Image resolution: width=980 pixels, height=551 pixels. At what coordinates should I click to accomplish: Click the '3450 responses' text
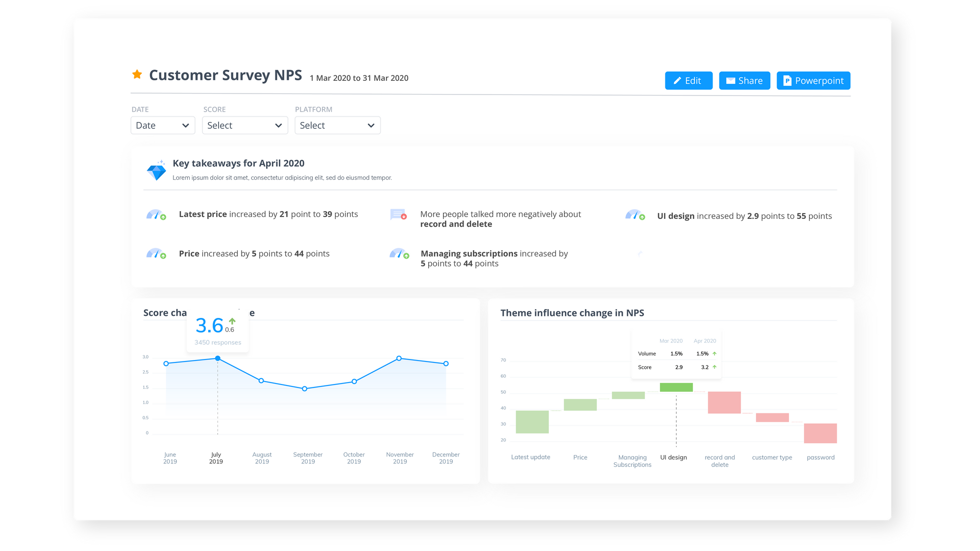pyautogui.click(x=218, y=342)
